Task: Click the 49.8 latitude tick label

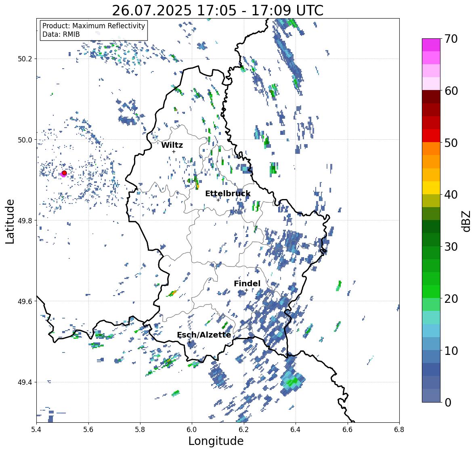Action: [x=25, y=220]
